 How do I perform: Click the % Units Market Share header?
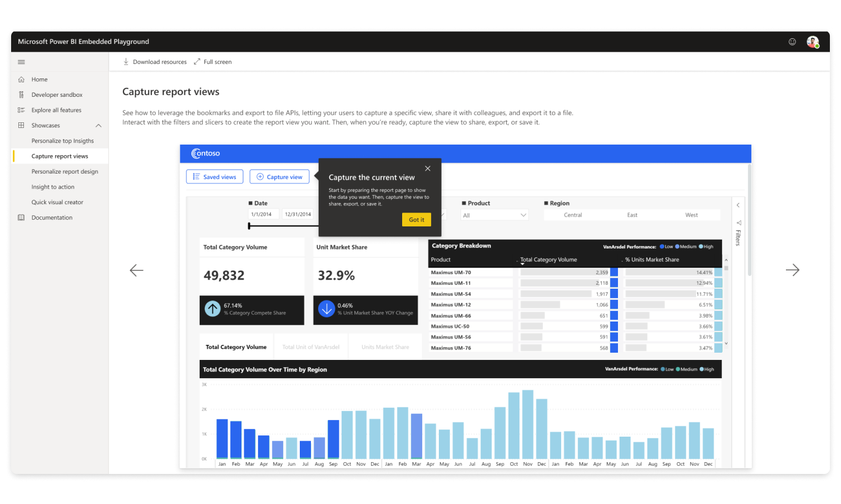(652, 260)
